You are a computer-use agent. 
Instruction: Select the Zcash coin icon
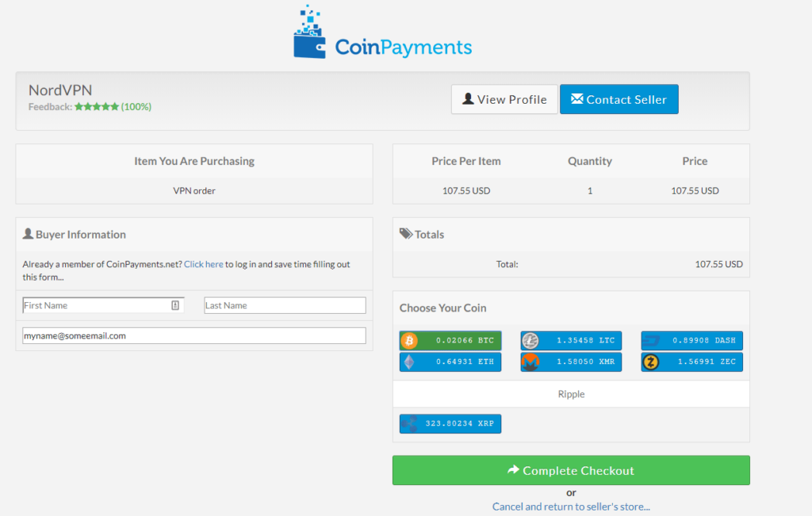pos(651,361)
